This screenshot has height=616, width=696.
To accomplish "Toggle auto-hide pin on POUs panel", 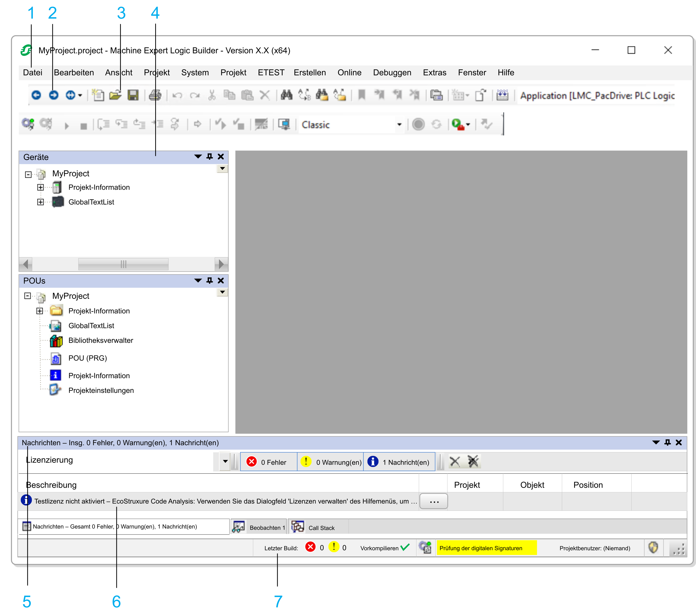I will 210,280.
